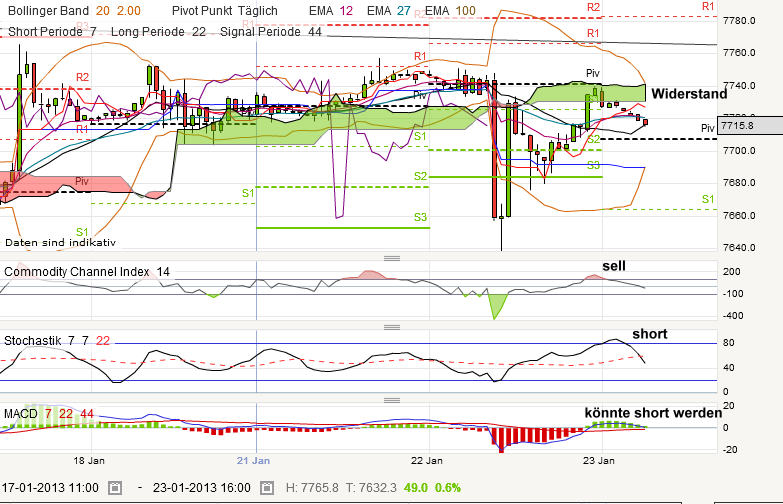Click the 18 Jan date axis label
The height and width of the screenshot is (504, 783).
click(89, 461)
